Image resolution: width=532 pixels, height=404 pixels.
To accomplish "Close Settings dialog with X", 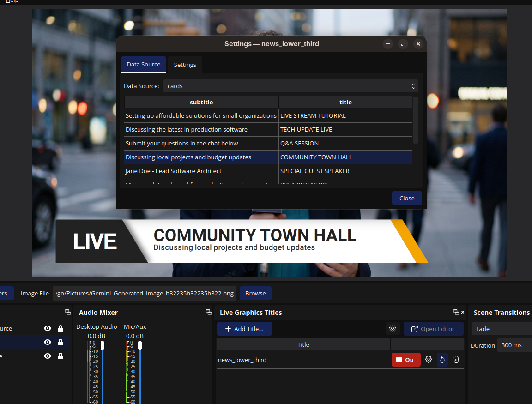I will tap(418, 44).
